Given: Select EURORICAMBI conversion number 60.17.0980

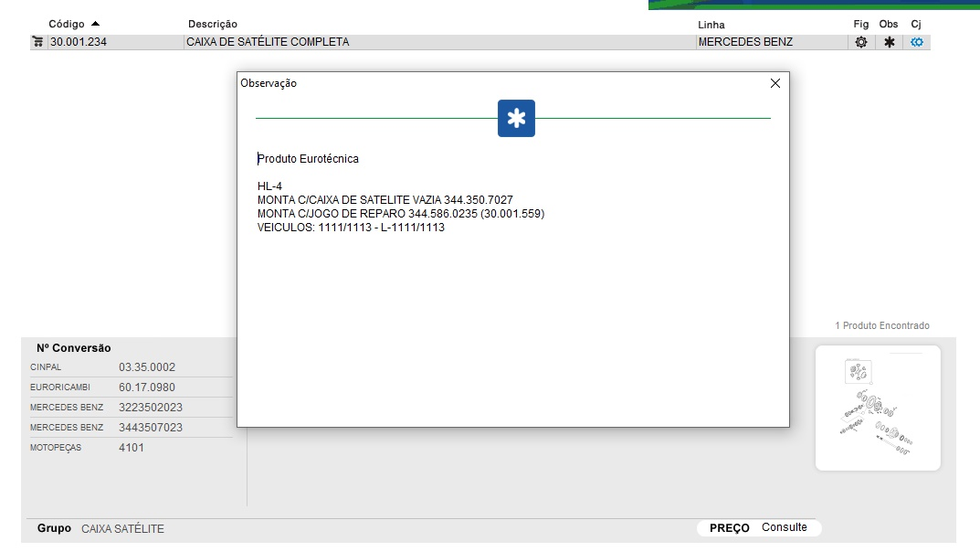Looking at the screenshot, I should (x=147, y=387).
